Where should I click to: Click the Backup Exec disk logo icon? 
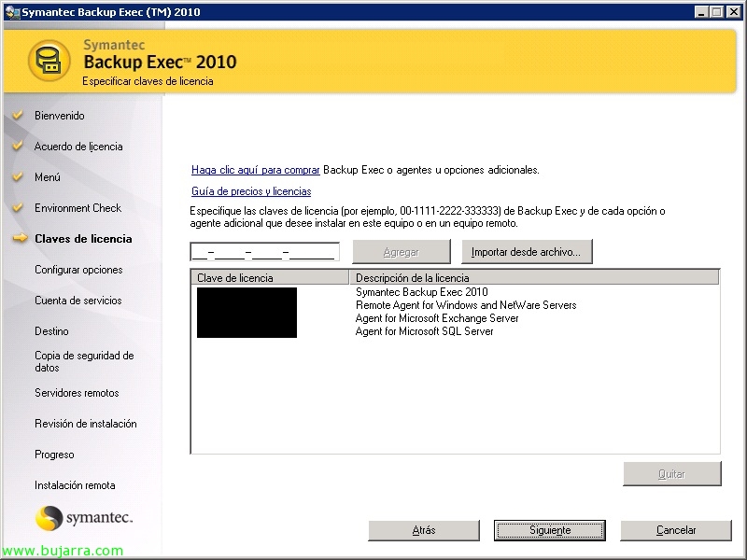coord(49,61)
